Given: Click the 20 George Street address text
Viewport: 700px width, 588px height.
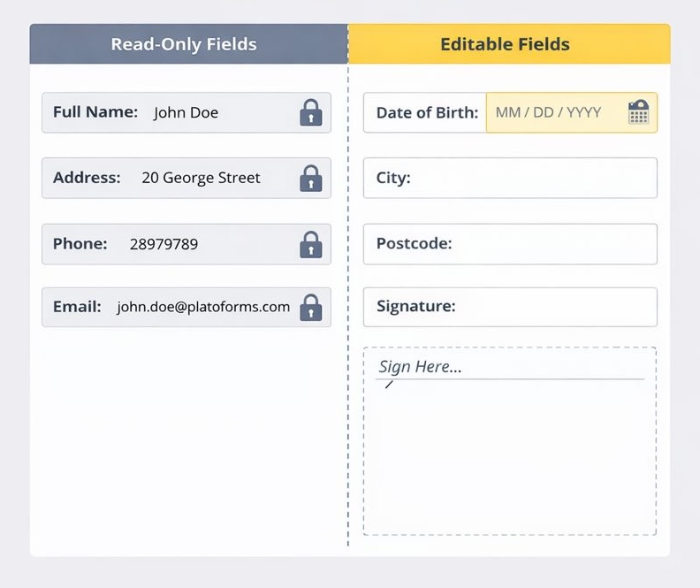Looking at the screenshot, I should 201,178.
